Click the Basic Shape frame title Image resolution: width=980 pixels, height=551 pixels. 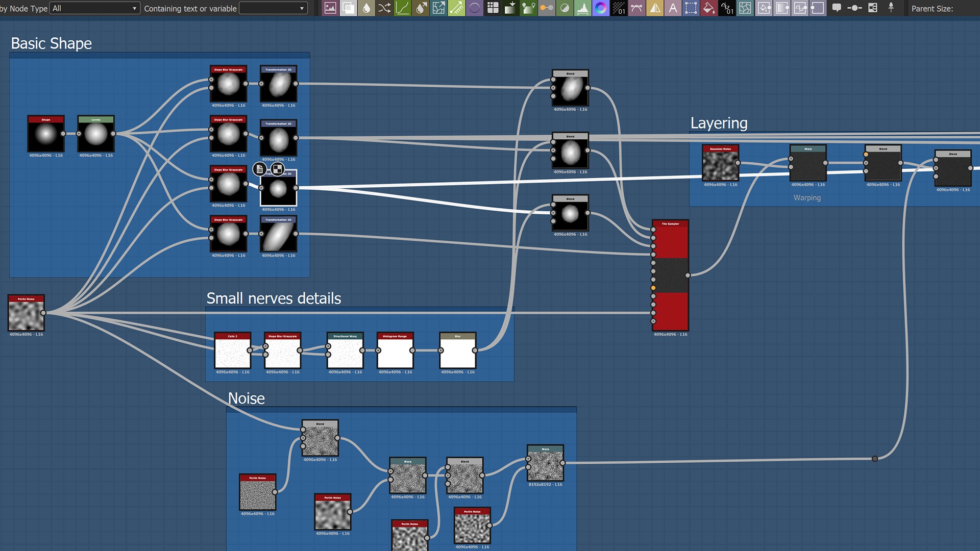coord(52,44)
